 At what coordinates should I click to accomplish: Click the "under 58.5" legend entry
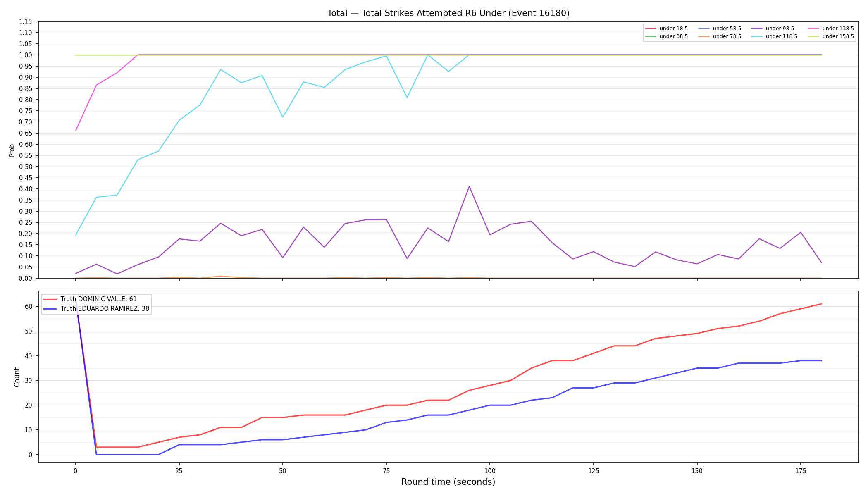pyautogui.click(x=720, y=29)
